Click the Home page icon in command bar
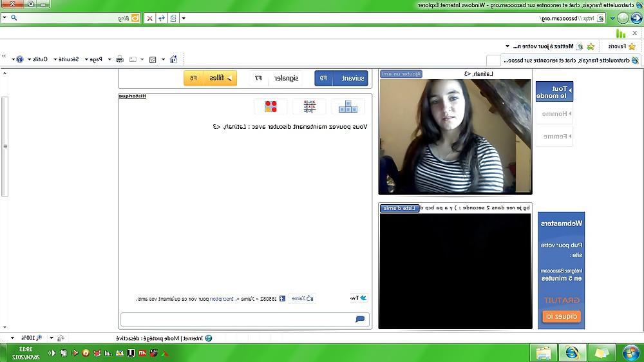The height and width of the screenshot is (362, 644). pos(174,59)
